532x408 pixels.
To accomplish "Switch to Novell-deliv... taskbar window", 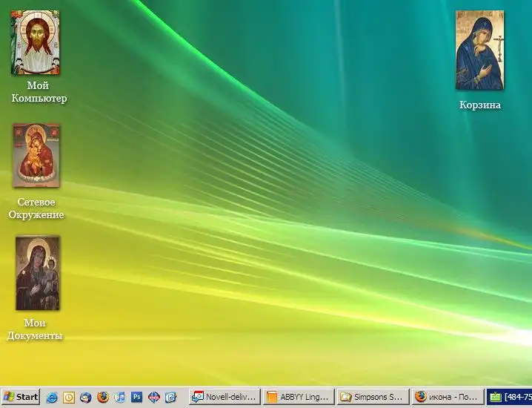I will pyautogui.click(x=225, y=397).
